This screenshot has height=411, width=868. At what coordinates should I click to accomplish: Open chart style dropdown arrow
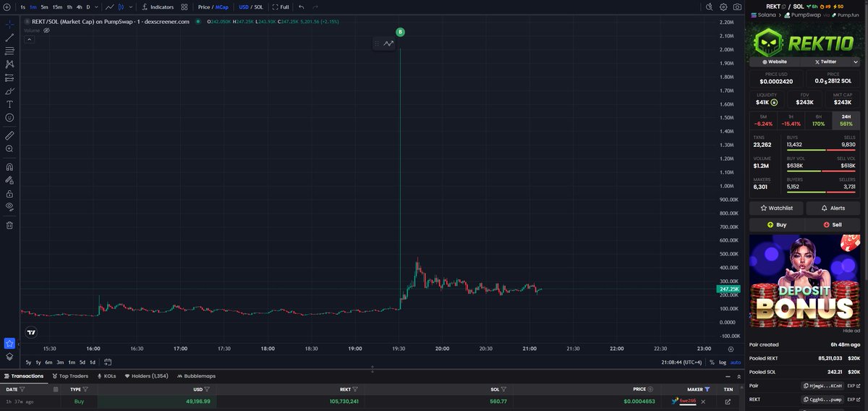pos(130,7)
